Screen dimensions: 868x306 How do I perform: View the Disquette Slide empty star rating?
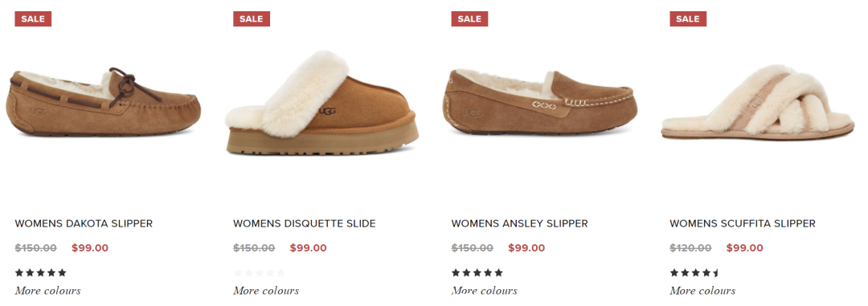(259, 272)
